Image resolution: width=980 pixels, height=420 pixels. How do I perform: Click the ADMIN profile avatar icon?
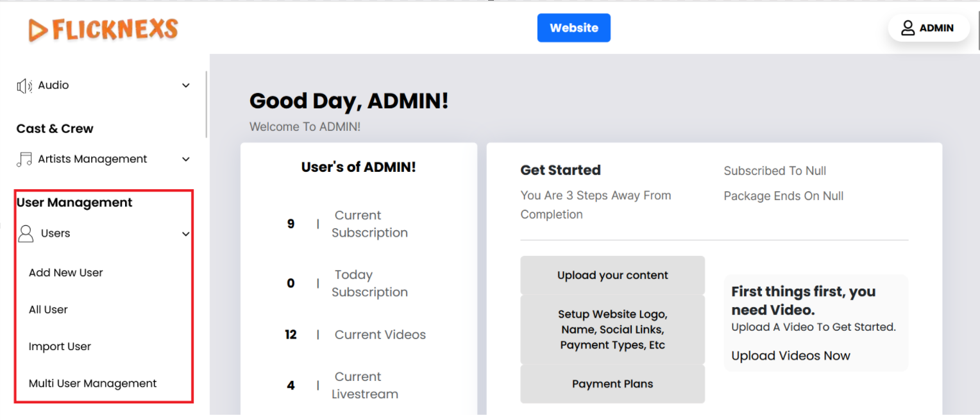(908, 28)
